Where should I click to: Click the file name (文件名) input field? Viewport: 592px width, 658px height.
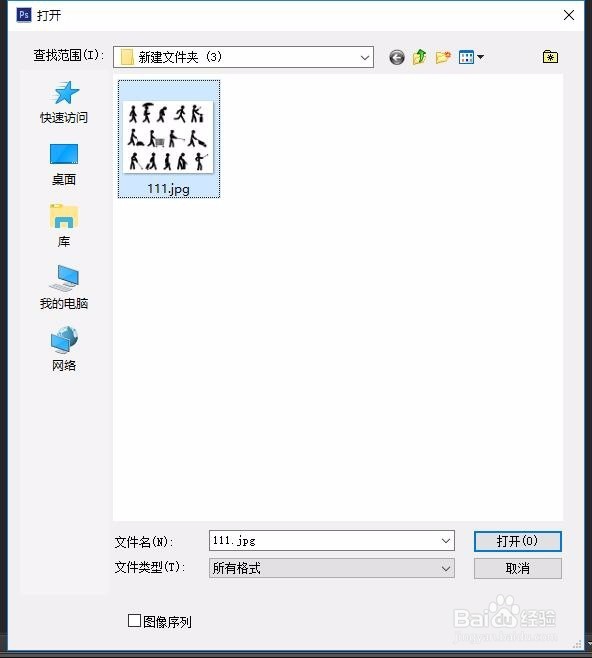click(x=331, y=540)
